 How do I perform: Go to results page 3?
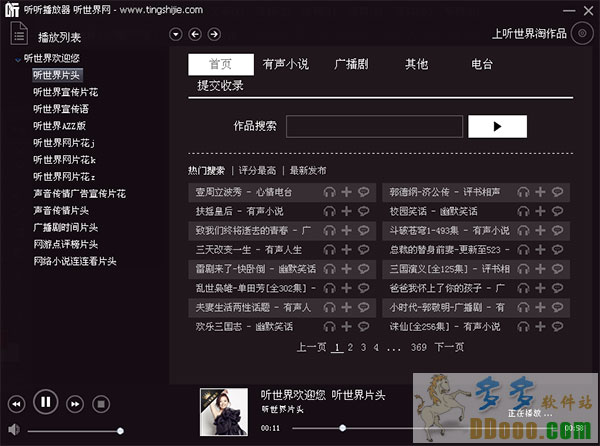pyautogui.click(x=363, y=347)
